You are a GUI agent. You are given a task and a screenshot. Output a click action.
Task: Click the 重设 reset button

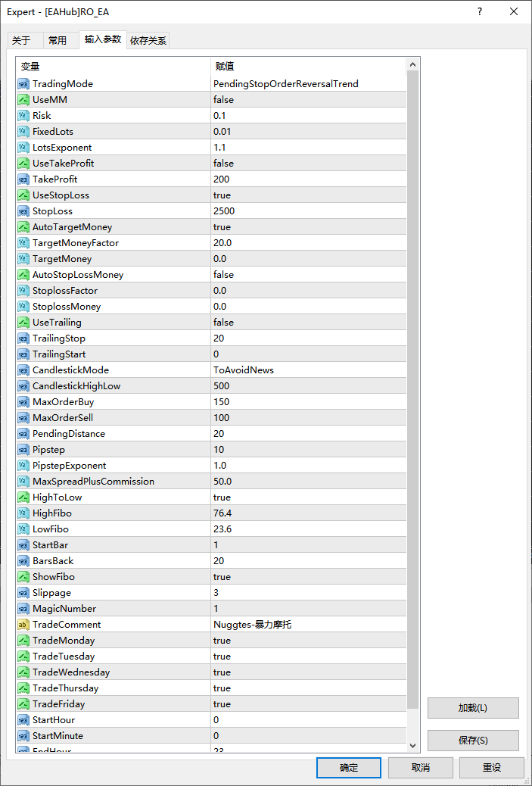(x=491, y=768)
